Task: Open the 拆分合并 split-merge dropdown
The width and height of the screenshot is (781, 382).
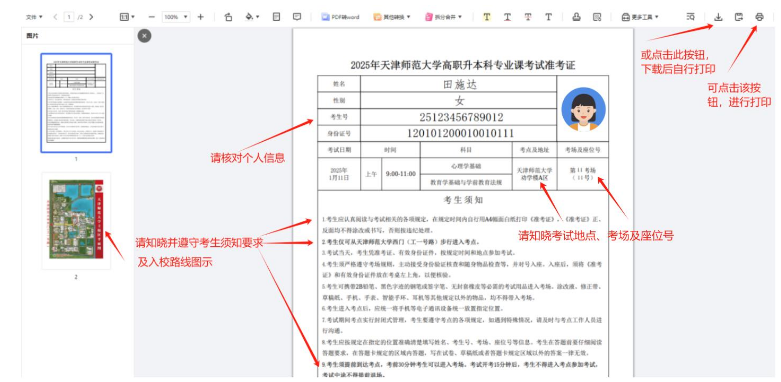Action: pos(443,17)
